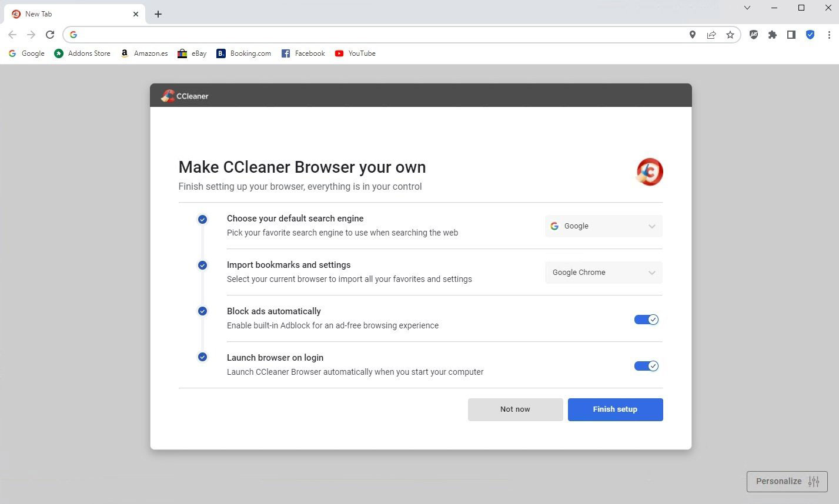The width and height of the screenshot is (839, 504).
Task: Click the location pin icon in address bar
Action: click(693, 35)
